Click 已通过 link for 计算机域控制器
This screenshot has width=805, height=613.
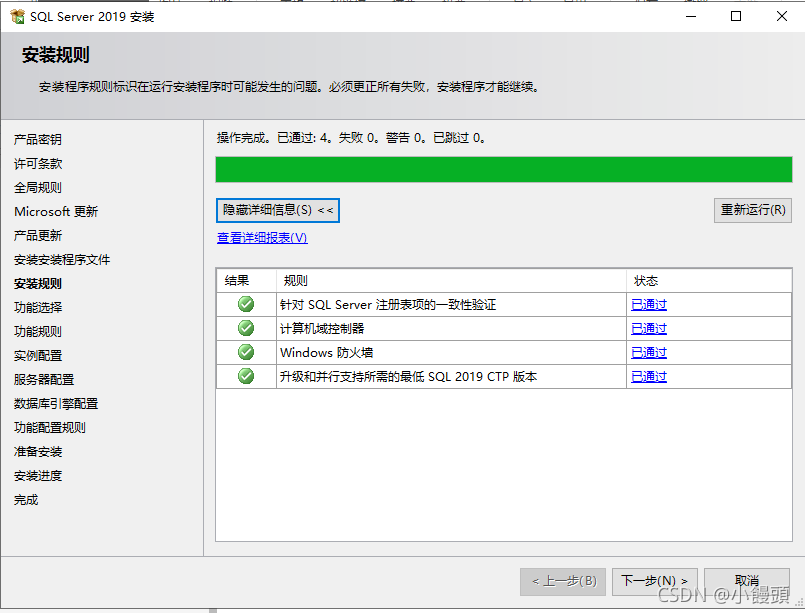(649, 329)
